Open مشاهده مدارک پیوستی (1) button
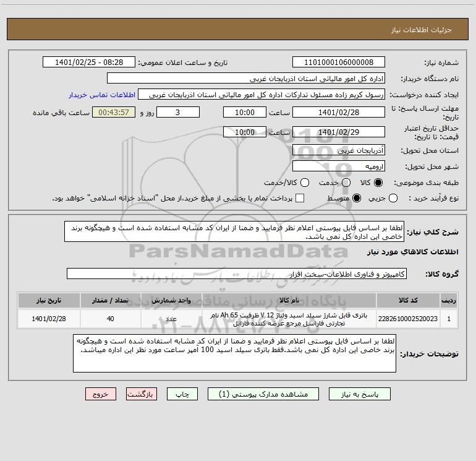 coord(263,394)
